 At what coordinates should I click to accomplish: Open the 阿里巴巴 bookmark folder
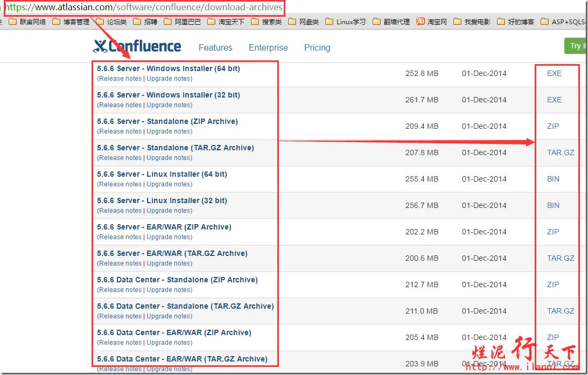pyautogui.click(x=182, y=22)
